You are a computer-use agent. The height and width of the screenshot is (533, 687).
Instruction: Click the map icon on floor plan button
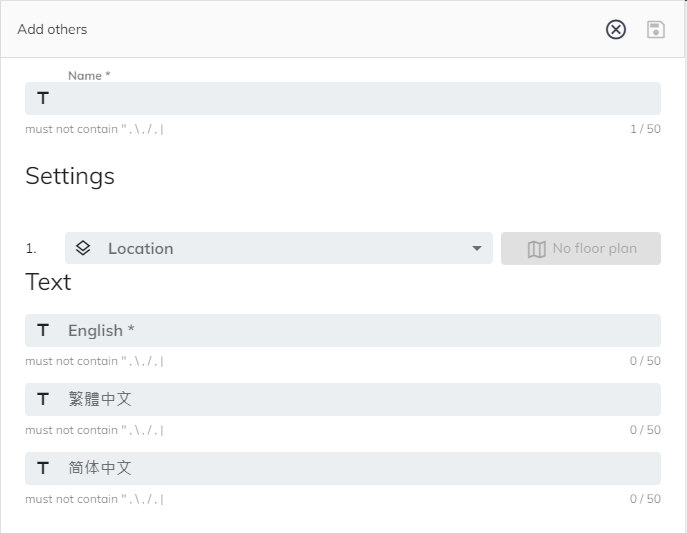tap(537, 249)
